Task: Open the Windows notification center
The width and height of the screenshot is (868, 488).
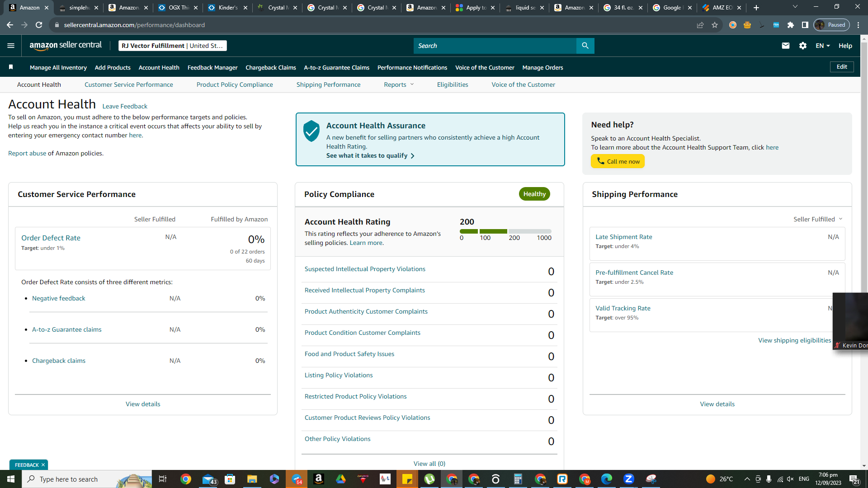Action: [x=854, y=479]
